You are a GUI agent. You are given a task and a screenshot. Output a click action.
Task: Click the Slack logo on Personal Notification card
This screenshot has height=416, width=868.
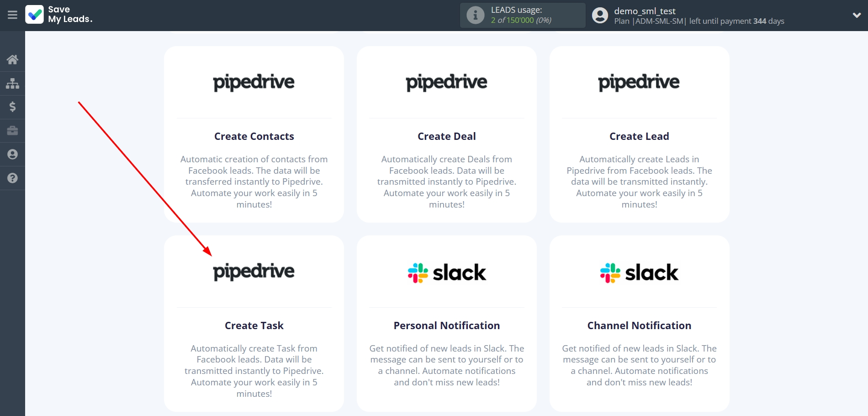pos(446,272)
